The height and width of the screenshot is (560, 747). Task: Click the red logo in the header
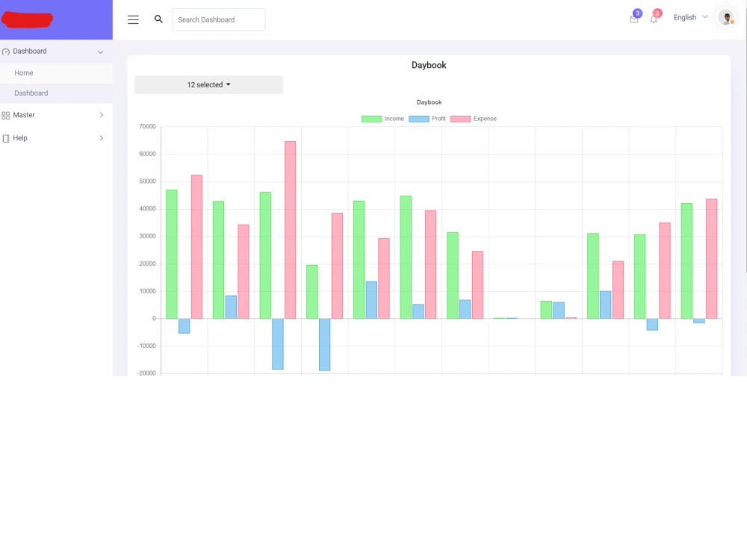(27, 19)
